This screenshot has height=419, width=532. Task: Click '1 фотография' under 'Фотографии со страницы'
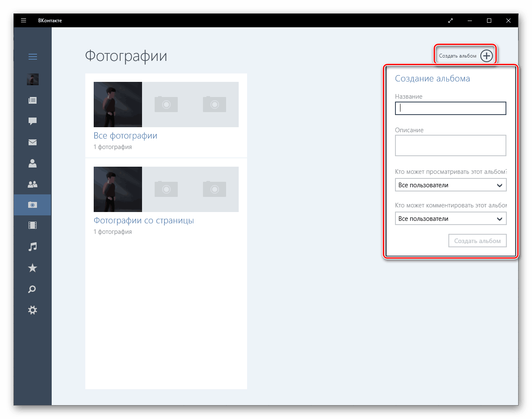pos(113,232)
